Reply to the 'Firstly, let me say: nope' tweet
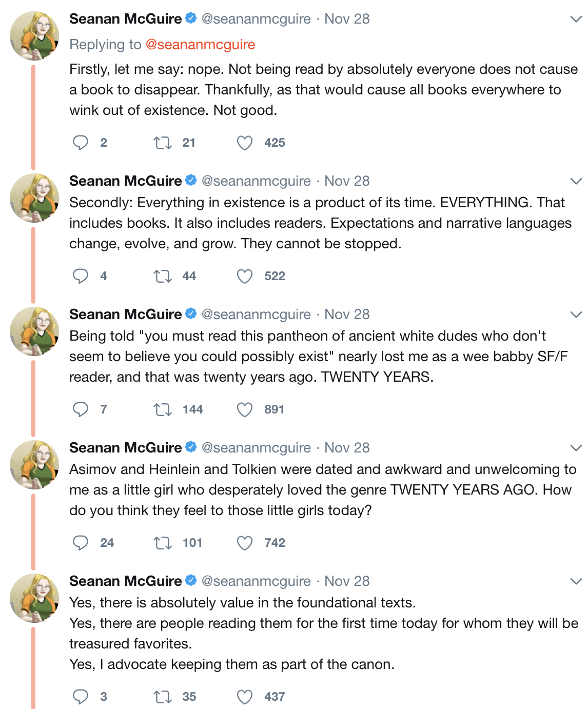 click(81, 143)
